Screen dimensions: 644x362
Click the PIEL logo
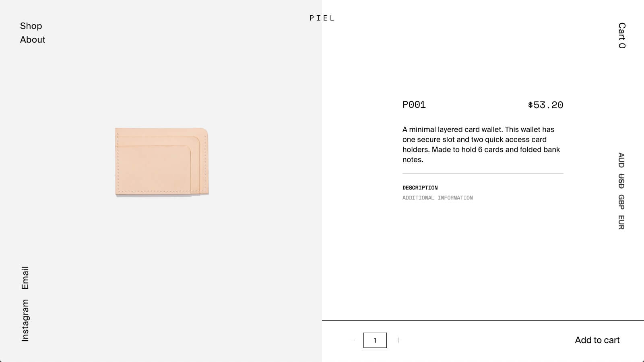322,18
